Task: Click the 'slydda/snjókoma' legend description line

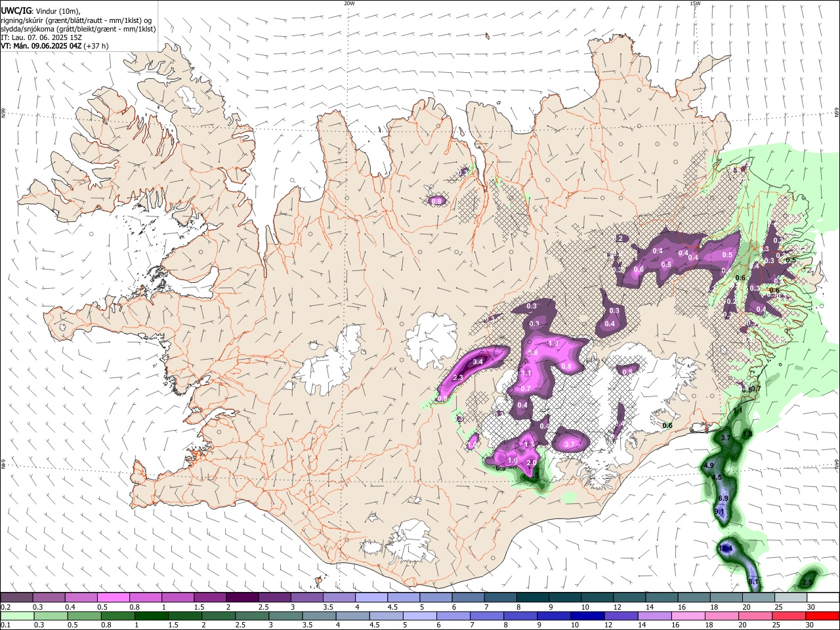Action: pos(79,29)
